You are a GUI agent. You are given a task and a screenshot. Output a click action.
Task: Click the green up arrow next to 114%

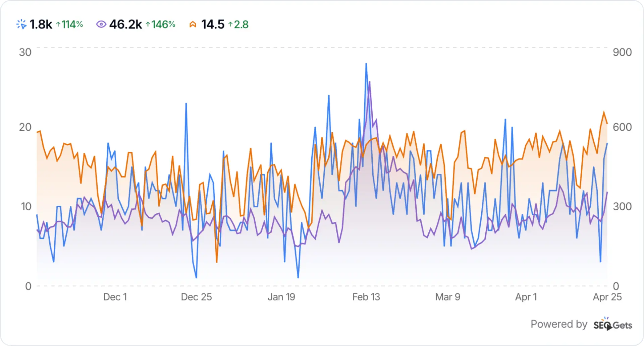[59, 24]
